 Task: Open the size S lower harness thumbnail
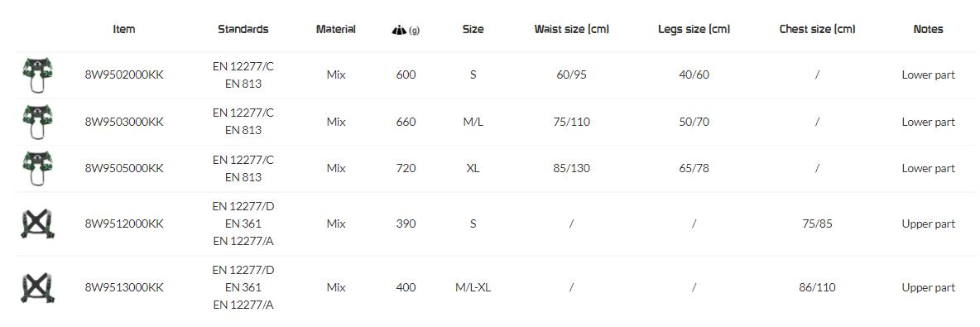point(37,75)
